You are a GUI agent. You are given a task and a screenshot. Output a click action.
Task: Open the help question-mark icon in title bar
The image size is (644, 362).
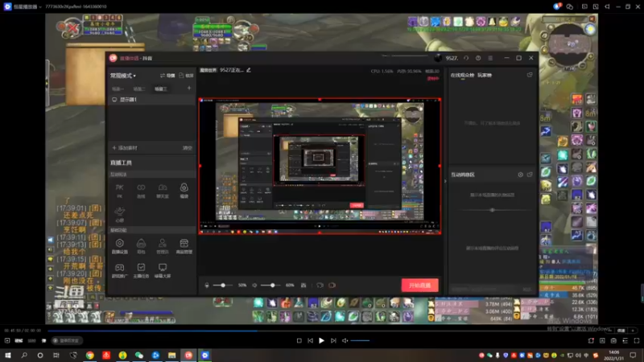[478, 58]
